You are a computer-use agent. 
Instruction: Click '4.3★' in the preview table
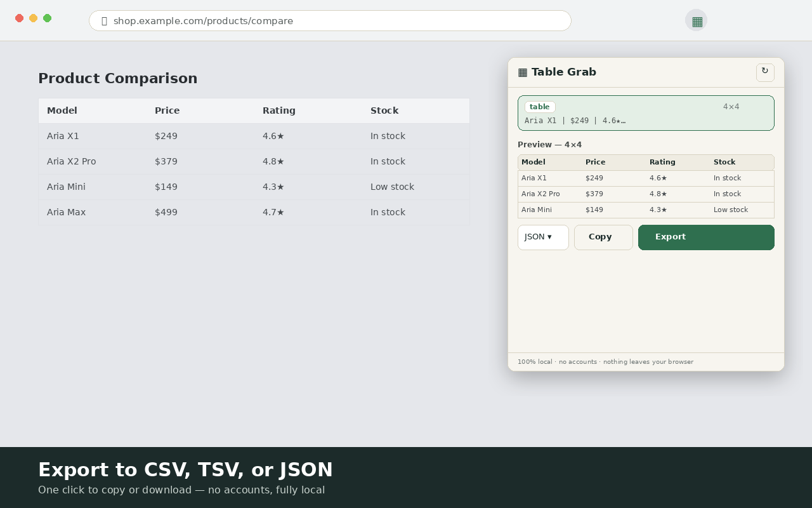(658, 210)
